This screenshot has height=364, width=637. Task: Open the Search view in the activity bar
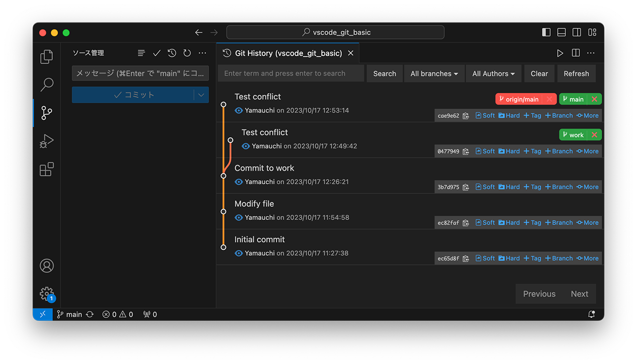(46, 84)
